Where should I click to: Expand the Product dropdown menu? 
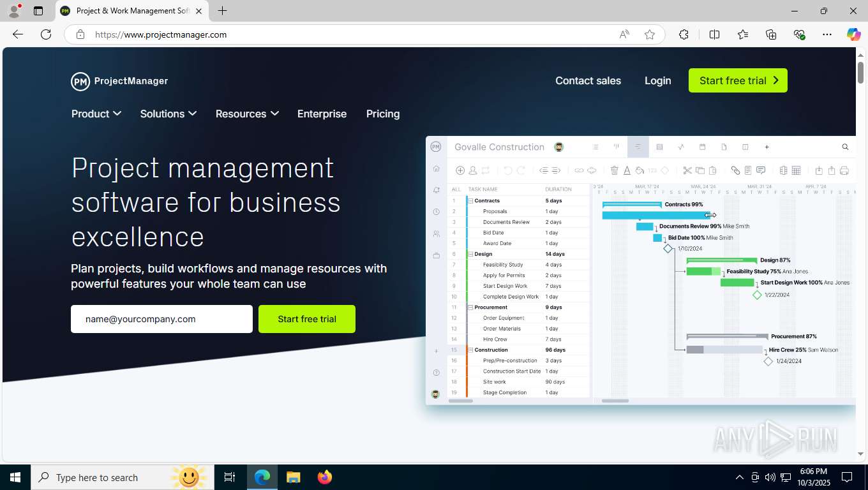(x=96, y=114)
